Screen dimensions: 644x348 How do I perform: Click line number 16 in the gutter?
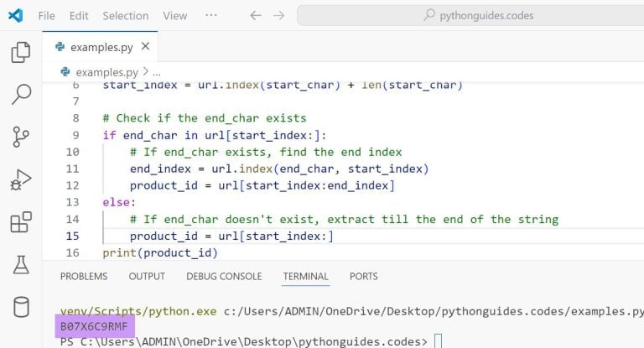(73, 252)
